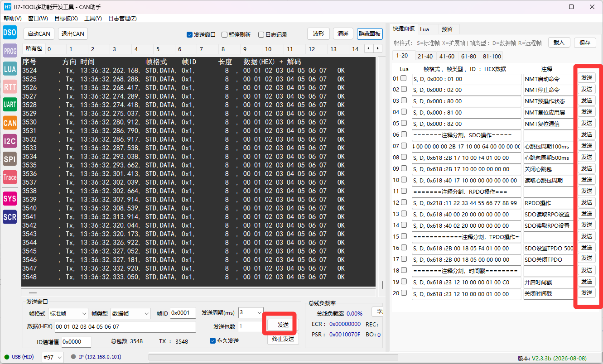Image resolution: width=603 pixels, height=364 pixels.
Task: Click the 波形 button
Action: pyautogui.click(x=318, y=34)
